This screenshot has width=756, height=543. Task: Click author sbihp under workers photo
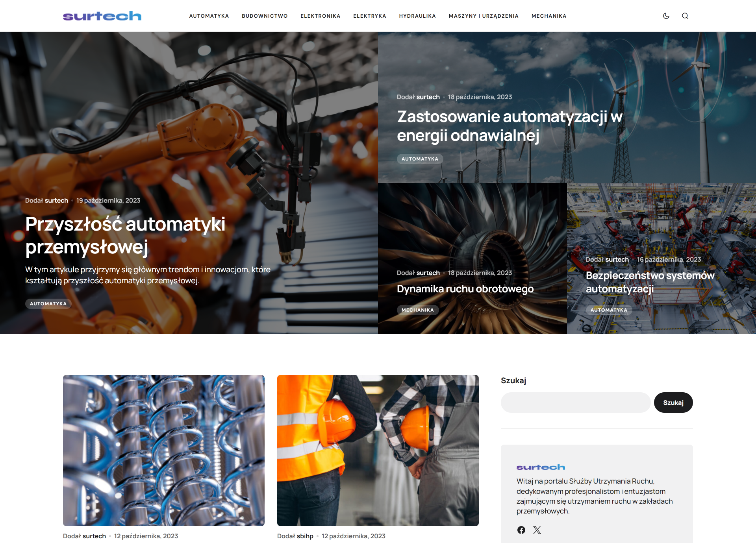pos(305,536)
